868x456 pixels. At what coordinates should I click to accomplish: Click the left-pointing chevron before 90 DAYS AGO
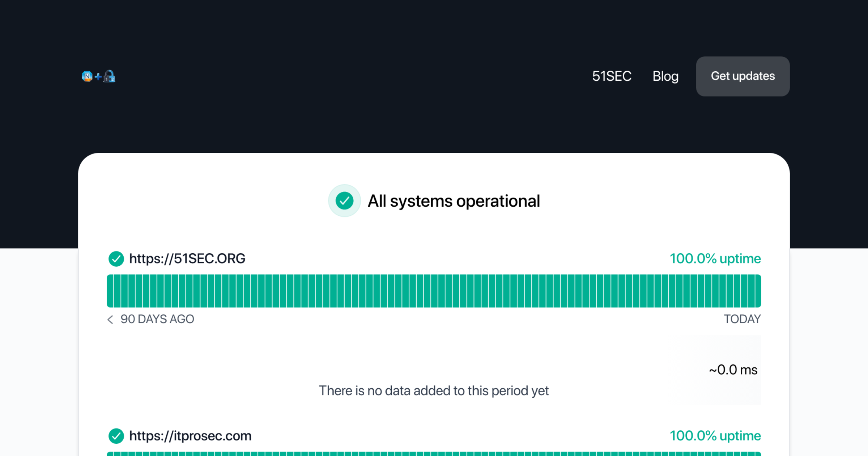[110, 319]
